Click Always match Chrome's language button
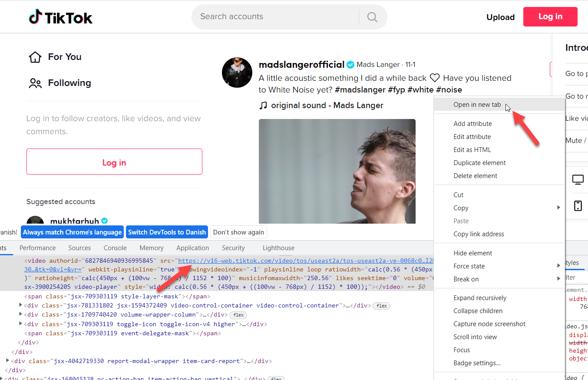The width and height of the screenshot is (588, 380). 72,232
